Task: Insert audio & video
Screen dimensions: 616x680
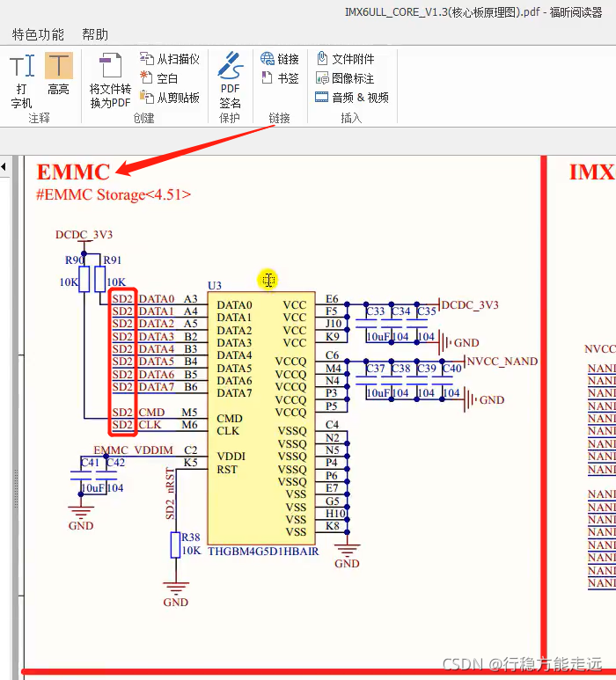Action: click(x=352, y=98)
